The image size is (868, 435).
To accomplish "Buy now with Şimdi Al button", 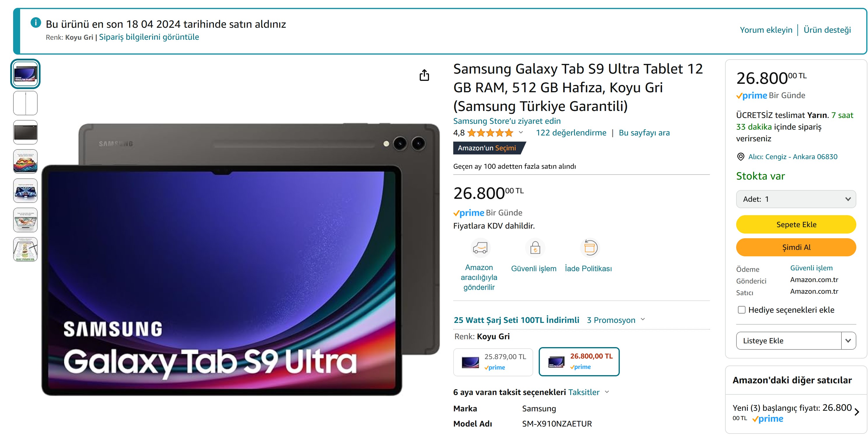I will coord(796,248).
